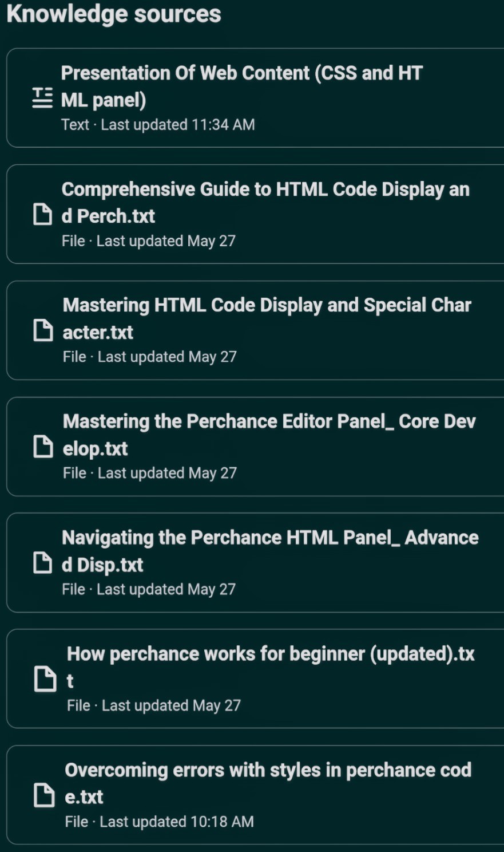The height and width of the screenshot is (852, 504).
Task: Click the Knowledge sources heading
Action: (x=114, y=14)
